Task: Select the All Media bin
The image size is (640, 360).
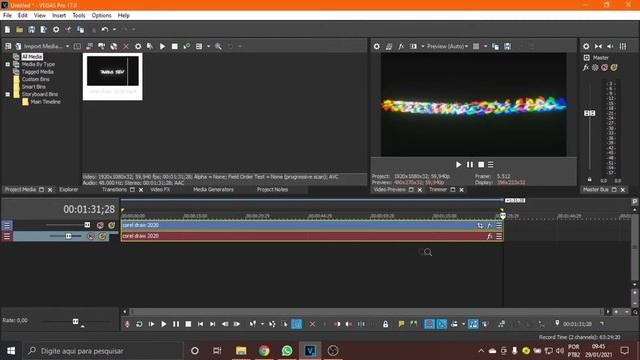Action: (x=32, y=57)
